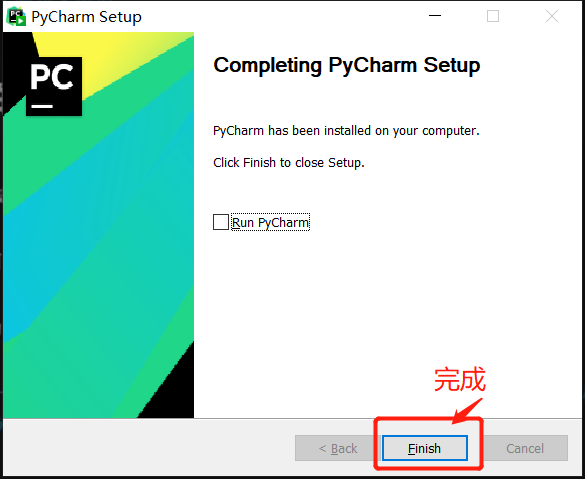Screen dimensions: 585x479
Task: Minimize the PyCharm Setup window
Action: tap(435, 16)
